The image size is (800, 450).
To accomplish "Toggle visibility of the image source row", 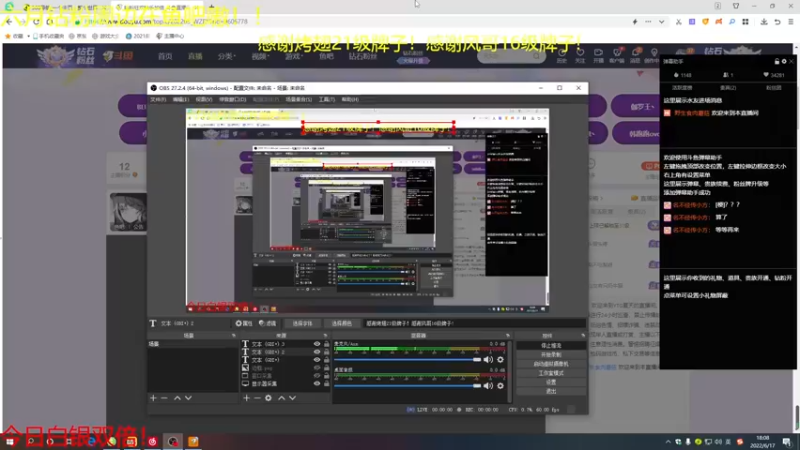I will (317, 368).
